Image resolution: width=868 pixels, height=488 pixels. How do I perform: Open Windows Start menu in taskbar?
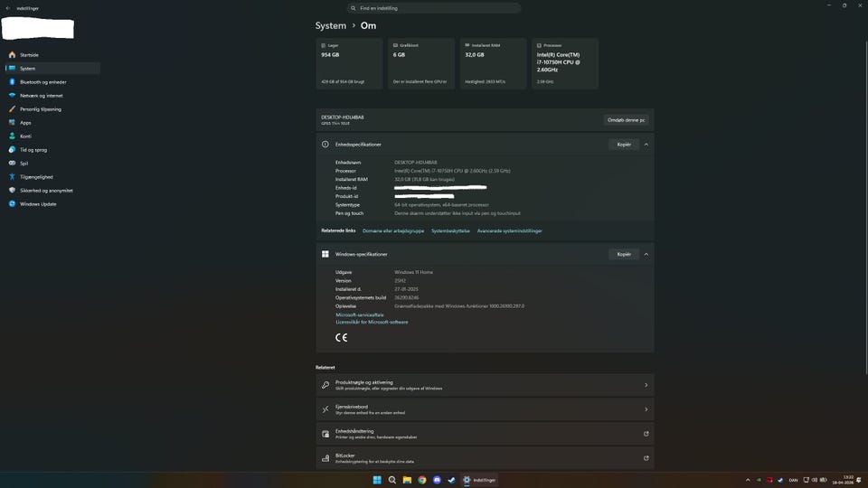(377, 480)
